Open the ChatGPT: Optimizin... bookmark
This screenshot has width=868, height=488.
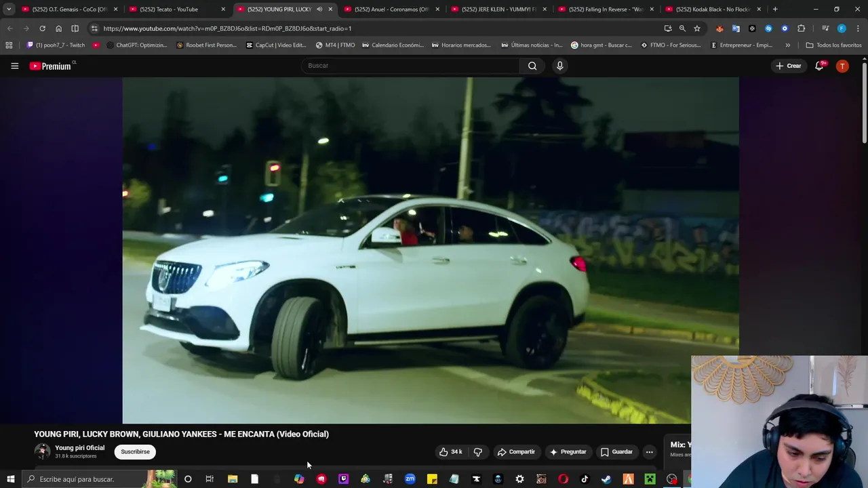point(136,45)
